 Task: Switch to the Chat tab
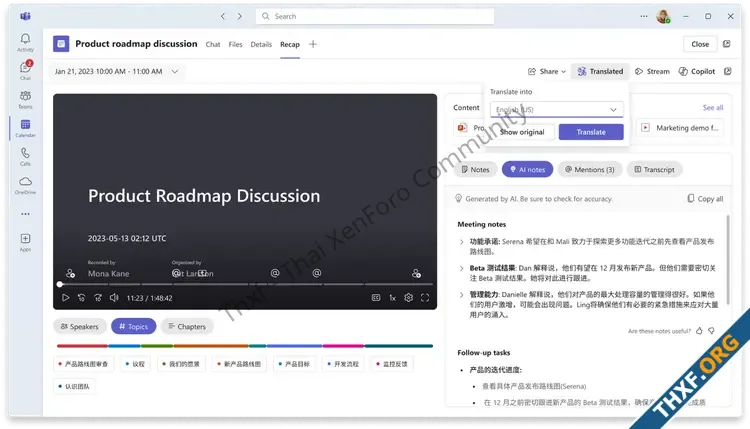213,44
